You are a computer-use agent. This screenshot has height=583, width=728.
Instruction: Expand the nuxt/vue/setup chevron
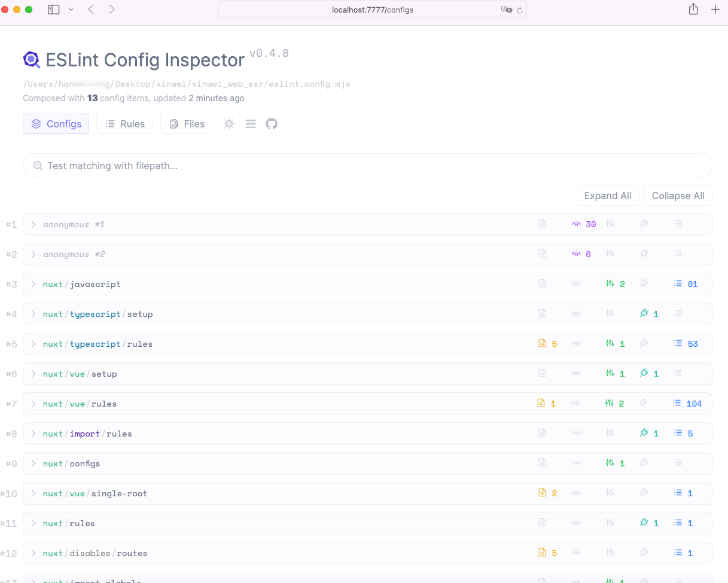(x=33, y=374)
